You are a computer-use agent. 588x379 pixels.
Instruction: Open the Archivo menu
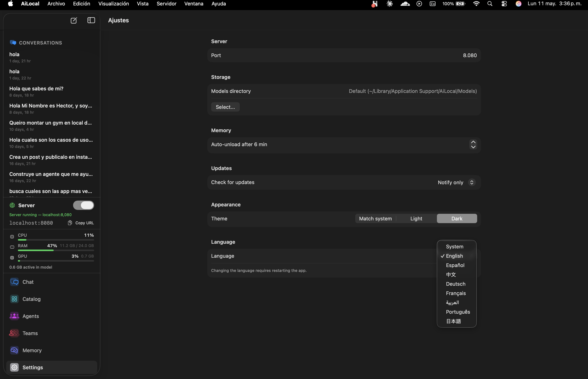click(56, 4)
